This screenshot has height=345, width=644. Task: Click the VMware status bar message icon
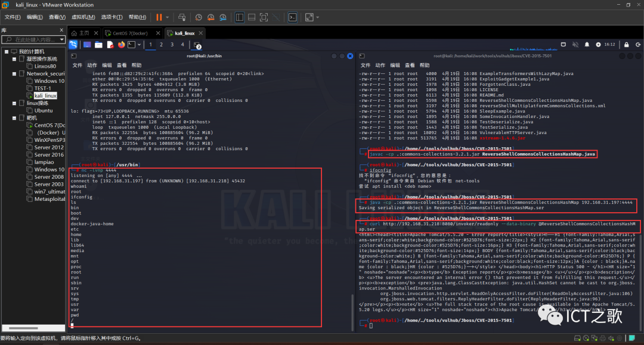point(631,338)
